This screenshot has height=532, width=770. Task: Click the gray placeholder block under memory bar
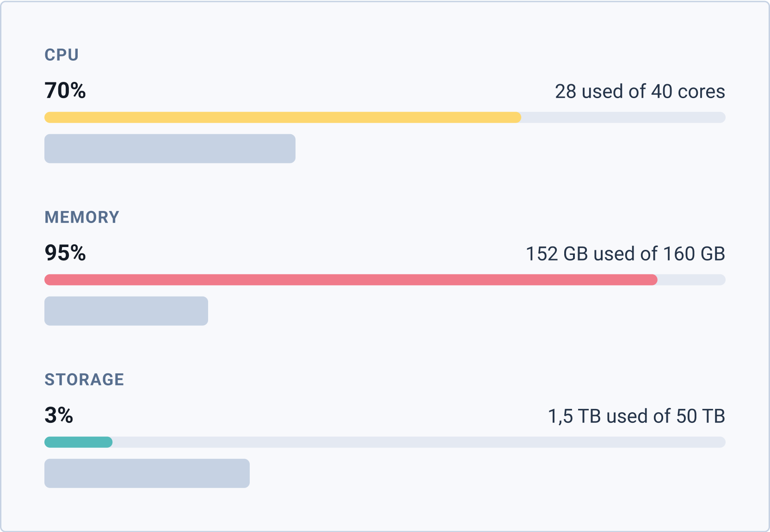pos(126,311)
